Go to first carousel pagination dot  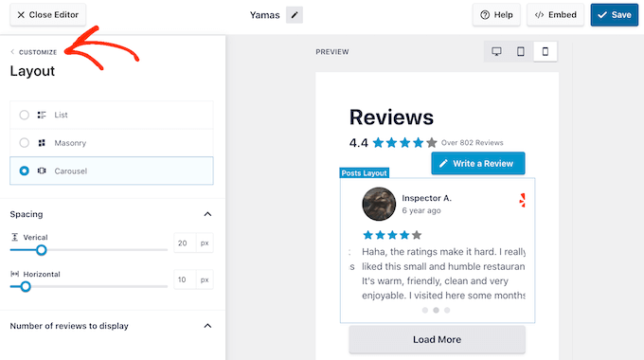tap(425, 311)
